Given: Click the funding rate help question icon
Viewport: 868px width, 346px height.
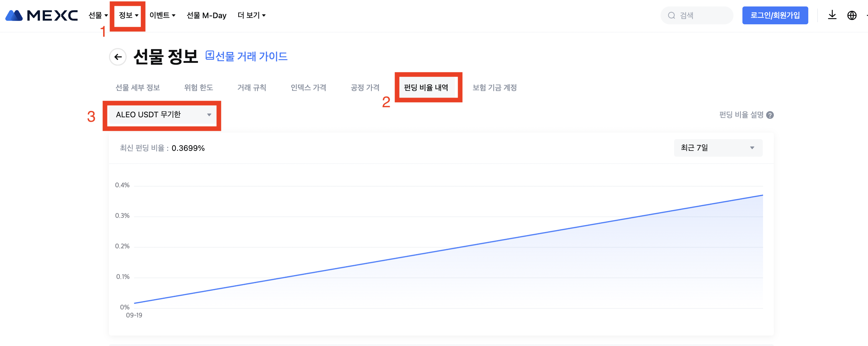Looking at the screenshot, I should pyautogui.click(x=770, y=115).
